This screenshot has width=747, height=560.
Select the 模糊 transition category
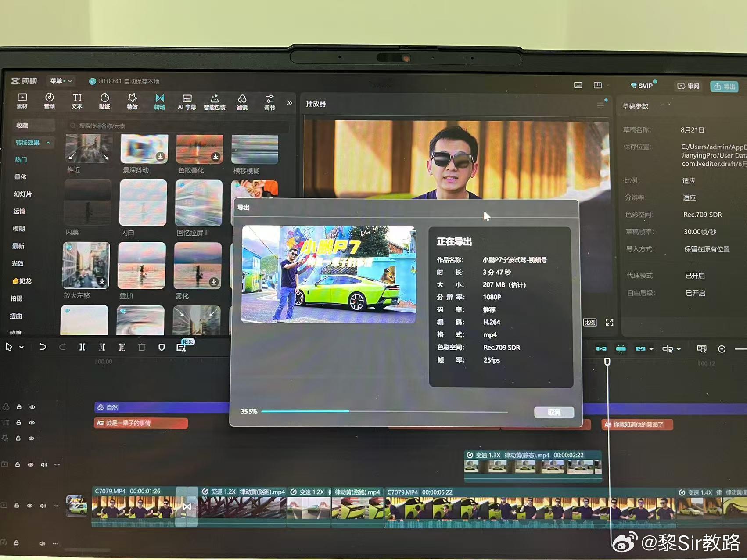point(19,229)
